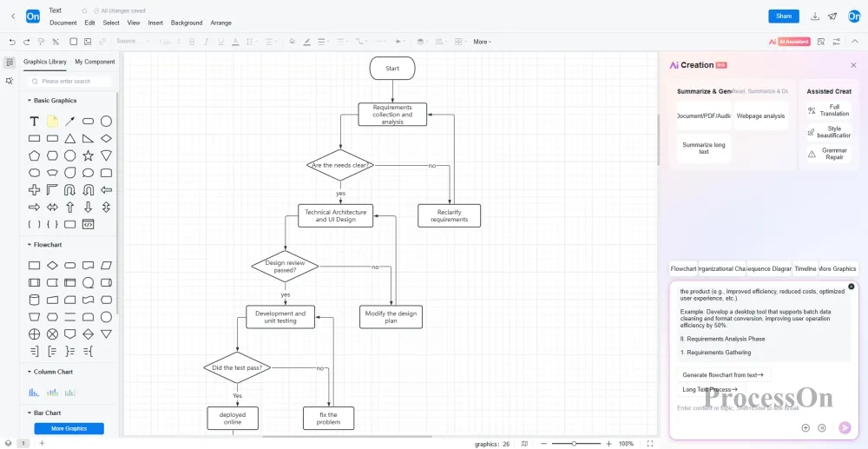Switch to the My Component tab

(95, 62)
